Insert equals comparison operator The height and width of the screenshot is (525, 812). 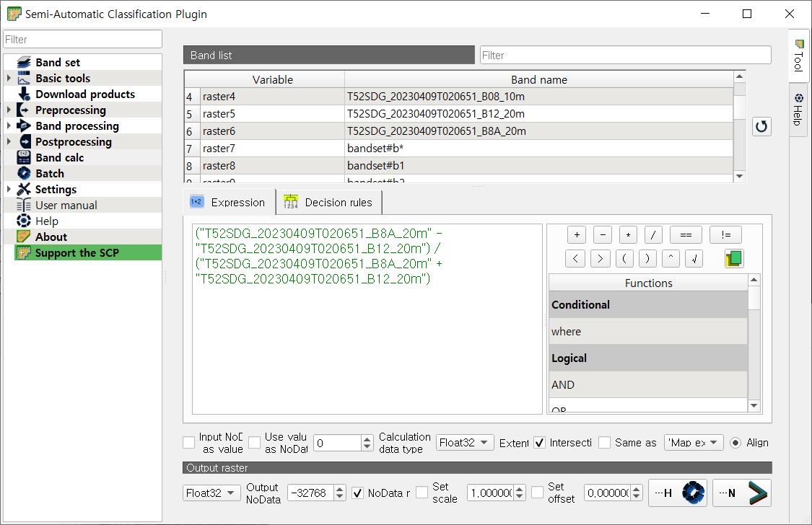pos(686,235)
